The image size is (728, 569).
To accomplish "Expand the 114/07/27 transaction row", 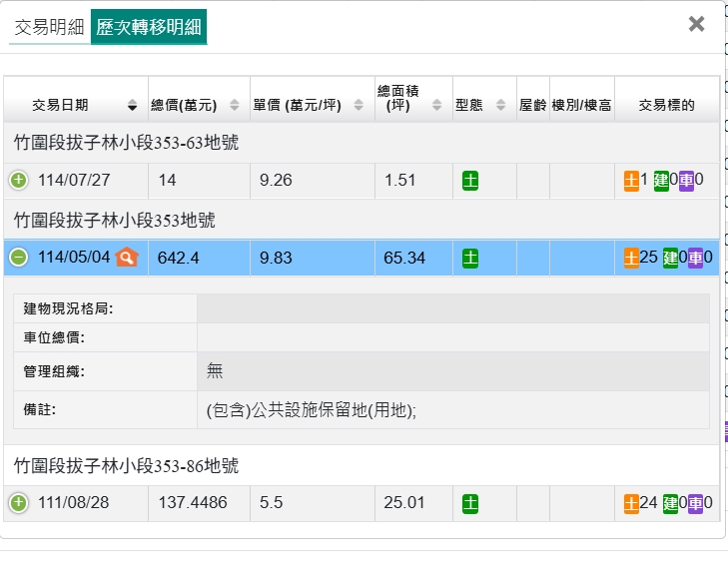I will (18, 181).
